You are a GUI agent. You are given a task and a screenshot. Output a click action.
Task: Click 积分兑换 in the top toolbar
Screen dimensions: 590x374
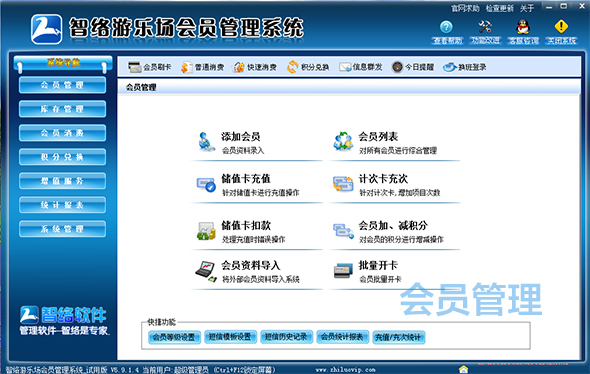(x=308, y=67)
